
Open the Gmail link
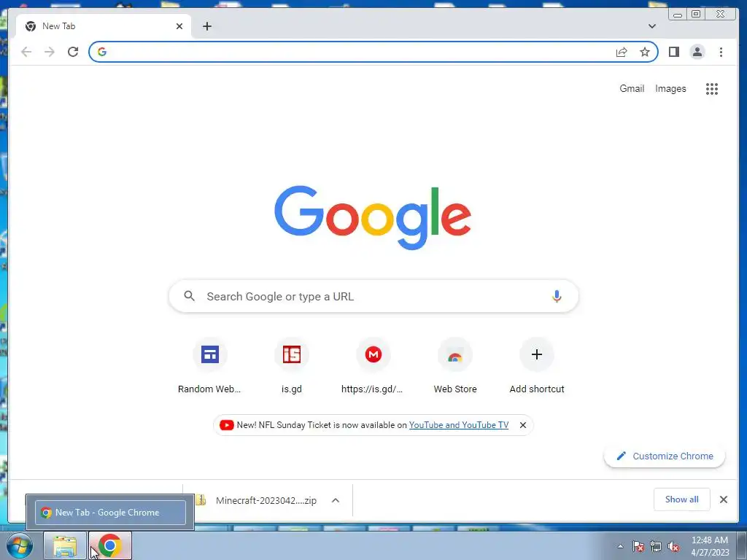[632, 88]
